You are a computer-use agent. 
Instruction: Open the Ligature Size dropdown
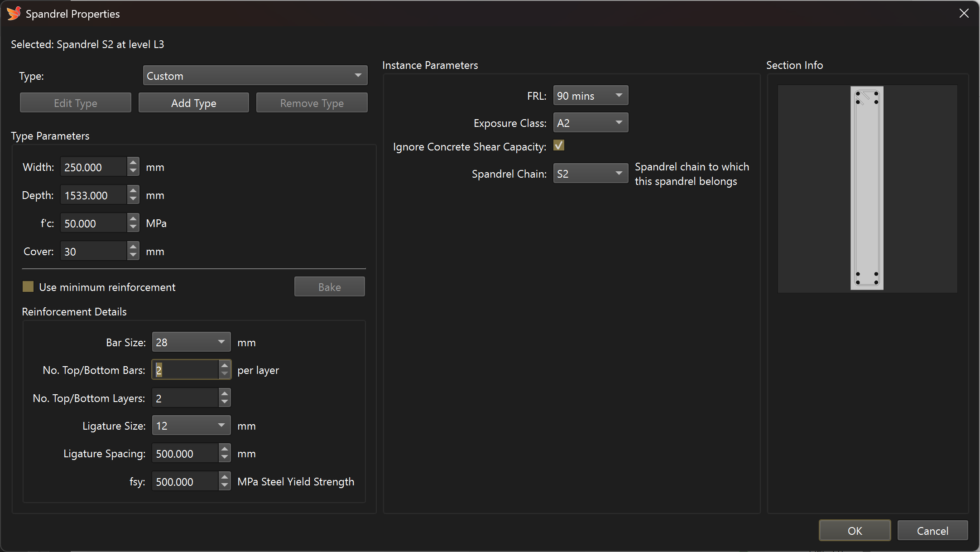tap(191, 426)
